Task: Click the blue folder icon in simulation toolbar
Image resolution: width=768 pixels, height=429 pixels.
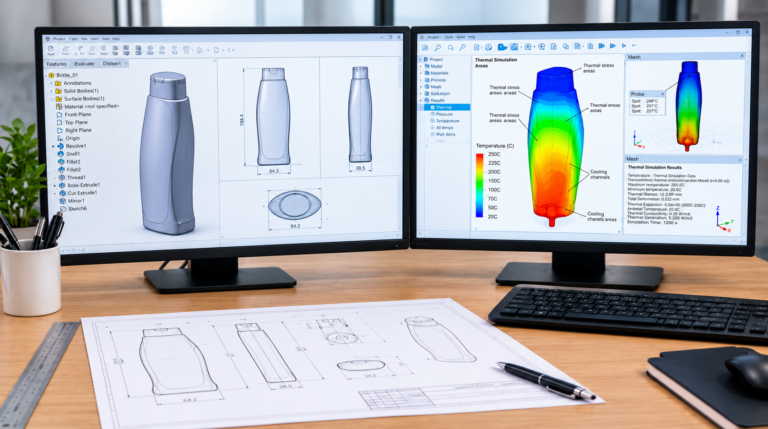Action: click(x=503, y=47)
